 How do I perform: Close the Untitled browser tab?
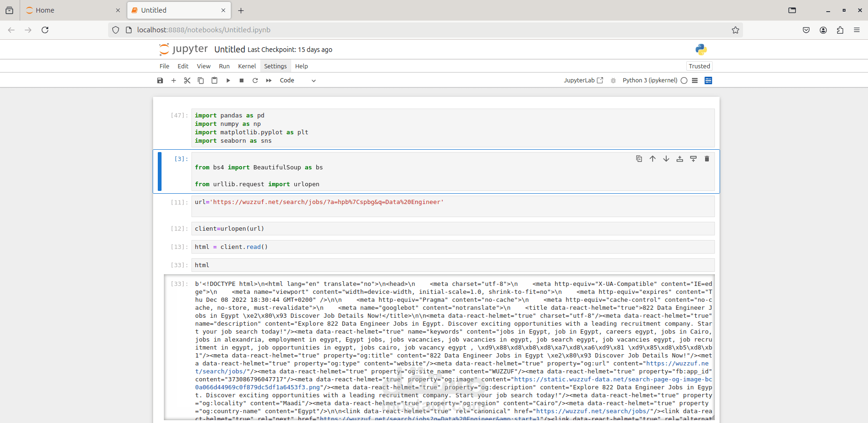click(223, 10)
